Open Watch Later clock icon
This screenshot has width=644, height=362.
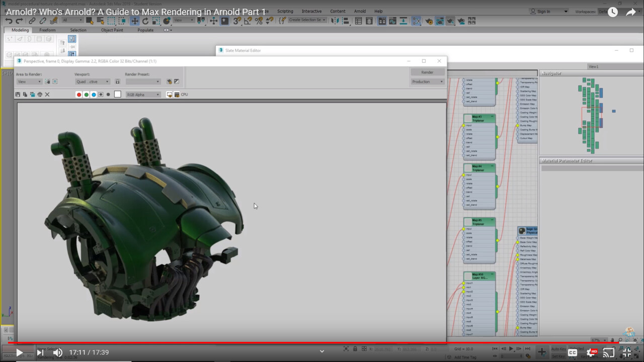point(612,12)
